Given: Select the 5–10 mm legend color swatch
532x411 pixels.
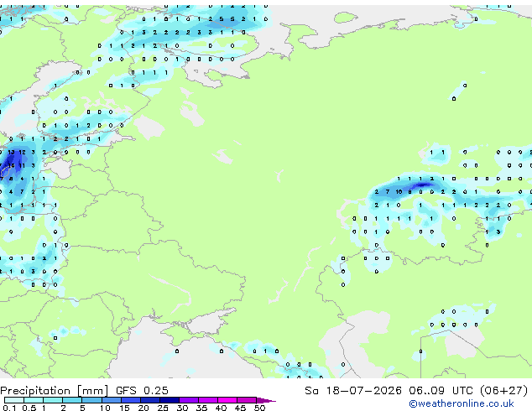Looking at the screenshot, I should tap(91, 400).
